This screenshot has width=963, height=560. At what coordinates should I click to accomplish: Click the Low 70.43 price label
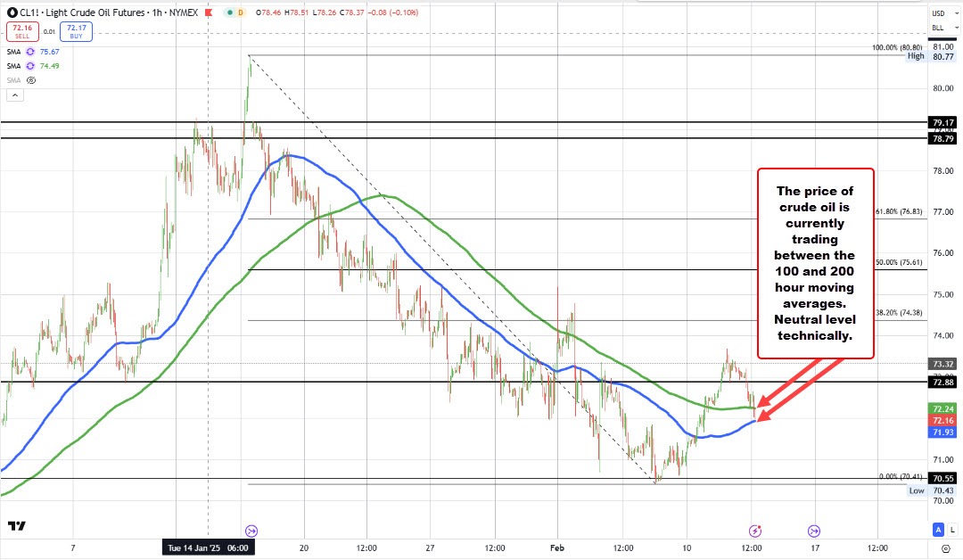click(x=931, y=490)
